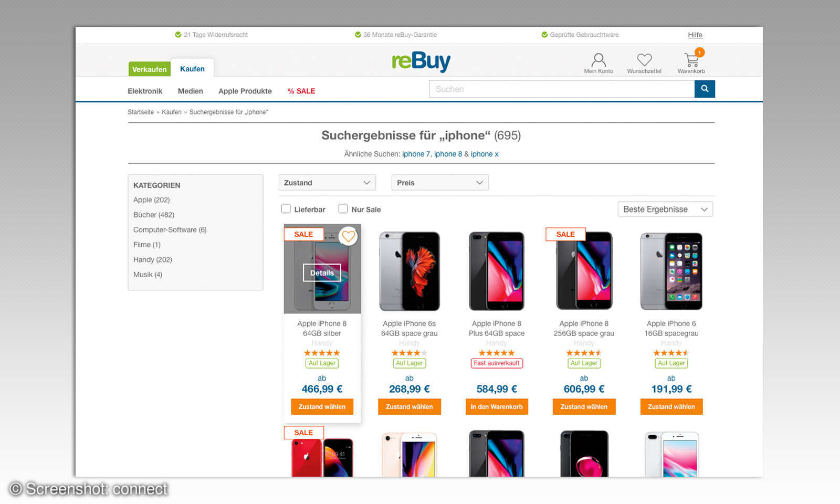
Task: Toggle the Nur Sale checkbox
Action: (x=343, y=209)
